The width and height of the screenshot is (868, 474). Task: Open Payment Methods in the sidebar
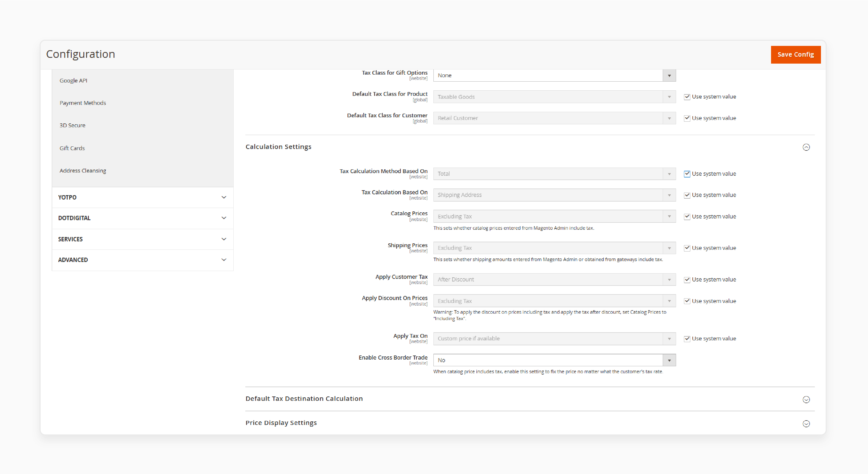tap(82, 103)
